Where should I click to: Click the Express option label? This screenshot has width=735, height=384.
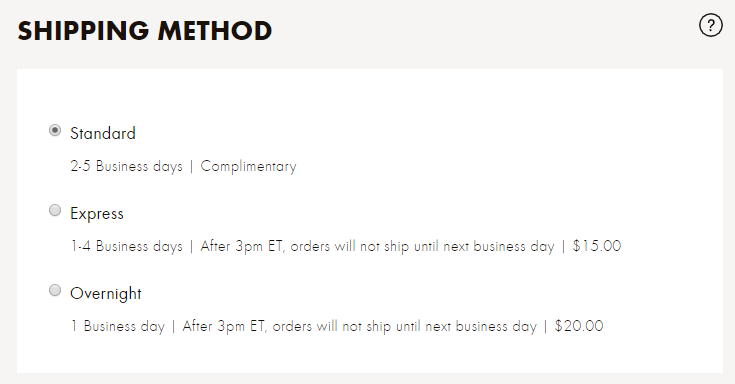(97, 214)
